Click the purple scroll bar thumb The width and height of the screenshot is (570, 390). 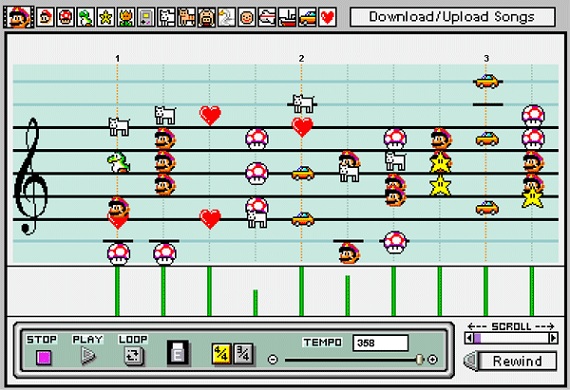point(477,338)
